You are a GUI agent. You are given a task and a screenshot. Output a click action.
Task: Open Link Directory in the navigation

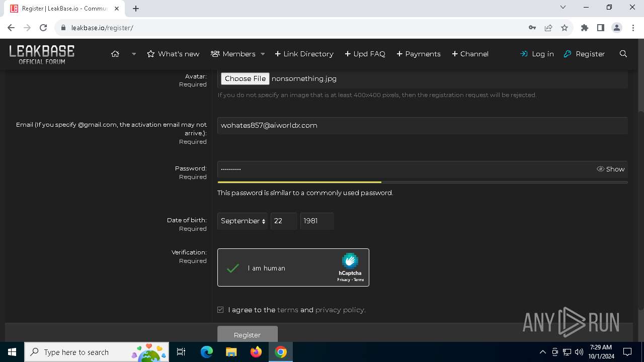pyautogui.click(x=304, y=54)
